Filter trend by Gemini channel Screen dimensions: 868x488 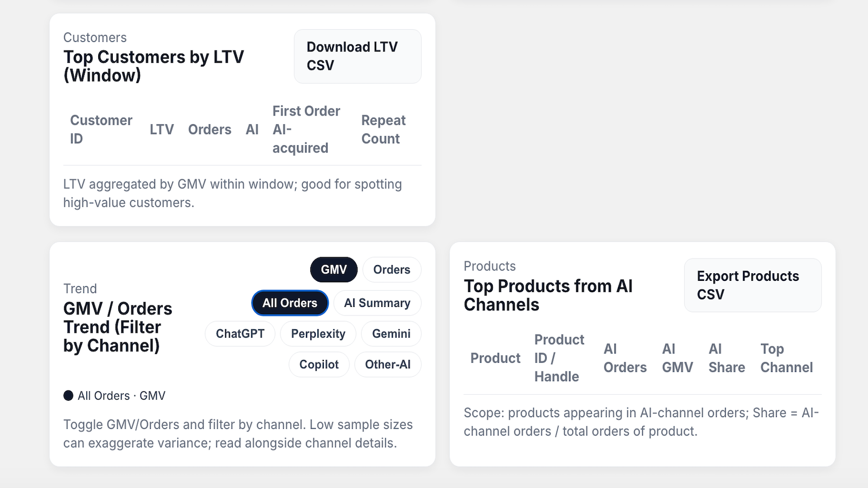(x=391, y=333)
